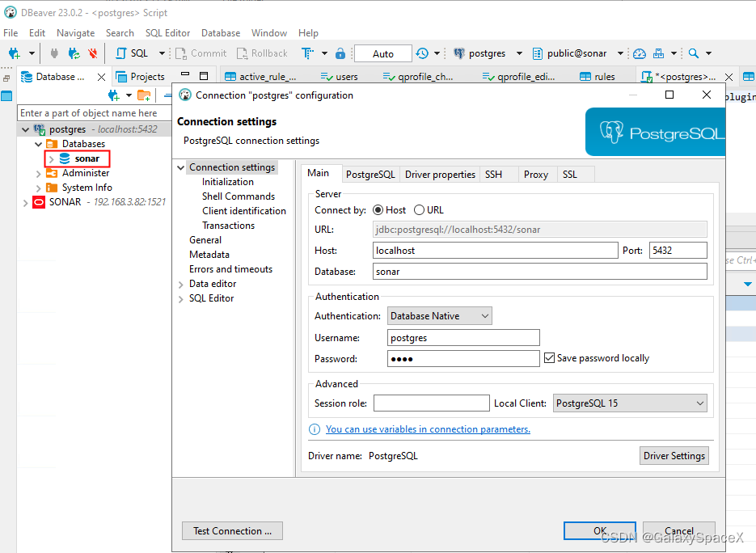Screen dimensions: 756x553
Task: Create a new database connection with the plug icon
Action: (13, 53)
